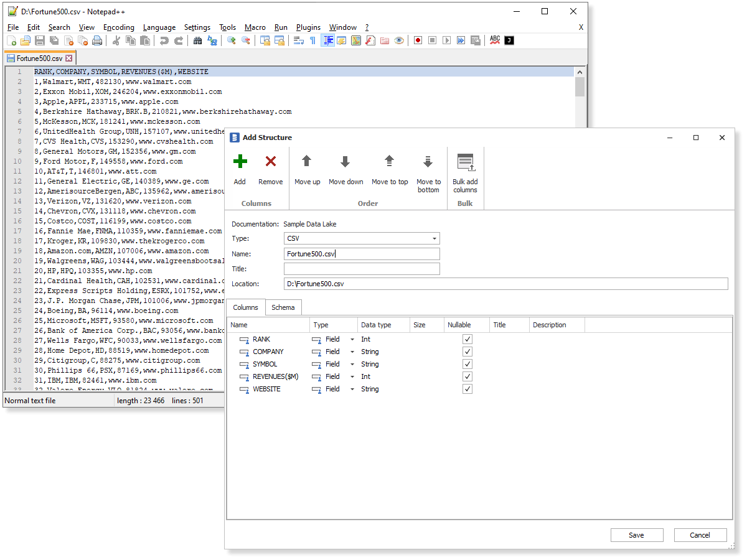Toggle Nullable checkbox for SYMBOL row
The height and width of the screenshot is (560, 747).
(467, 364)
